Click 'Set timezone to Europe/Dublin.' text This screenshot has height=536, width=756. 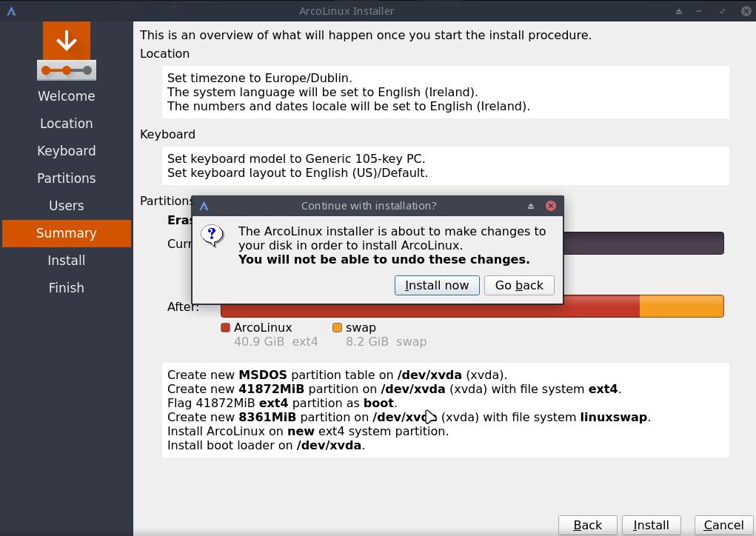pos(259,78)
